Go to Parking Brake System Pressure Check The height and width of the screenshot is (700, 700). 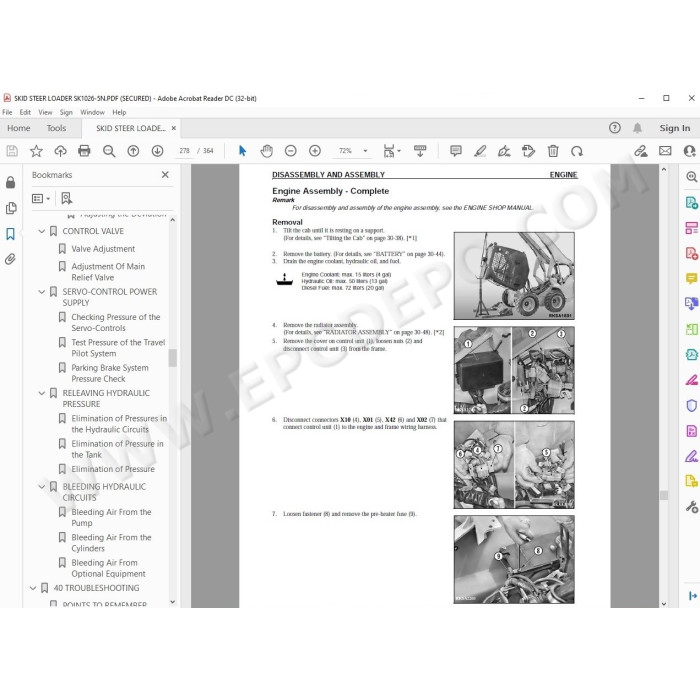tap(110, 373)
